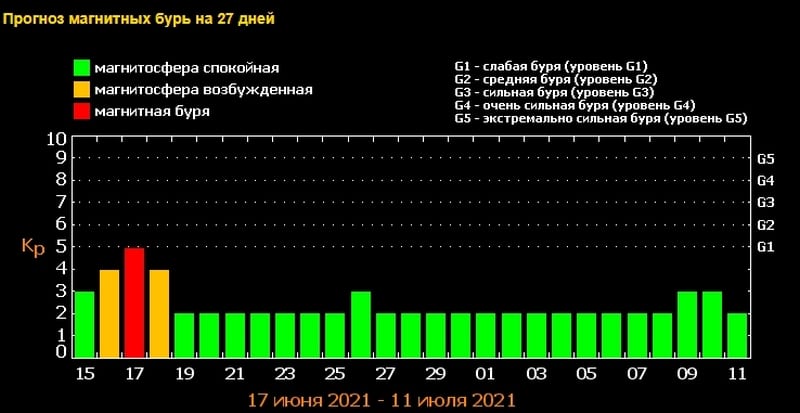Click the G3 marker on the right axis
Image resolution: width=800 pixels, height=413 pixels.
[x=766, y=203]
